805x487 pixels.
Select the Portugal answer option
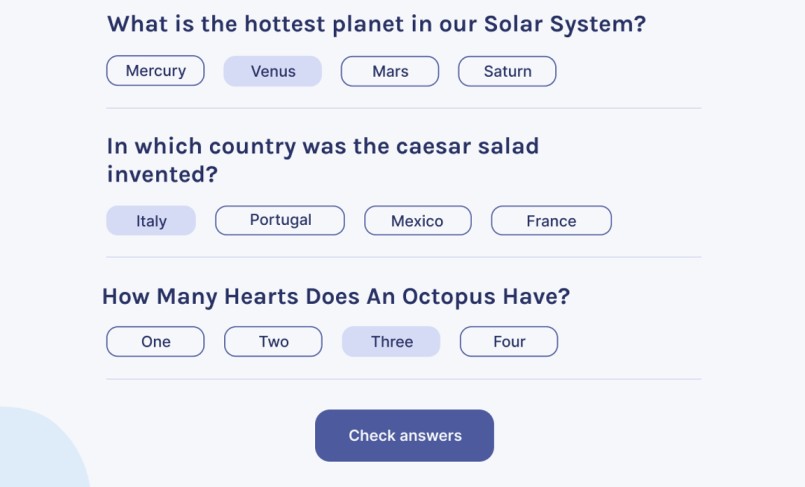point(280,220)
